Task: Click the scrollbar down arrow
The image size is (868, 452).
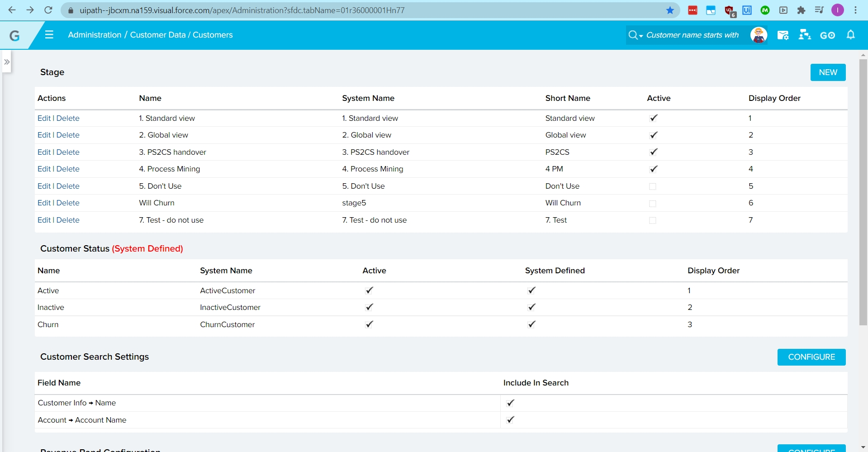Action: tap(863, 447)
